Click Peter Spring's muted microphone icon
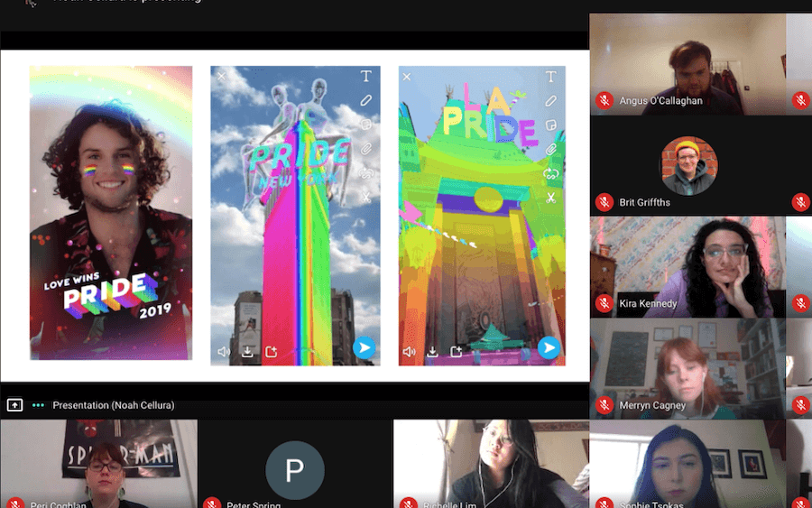 coord(211,503)
